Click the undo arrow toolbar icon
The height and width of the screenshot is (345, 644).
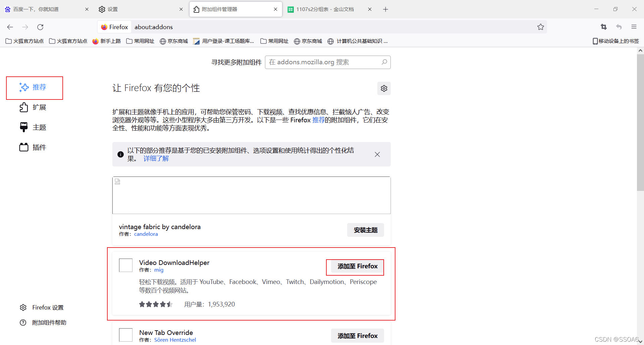pyautogui.click(x=619, y=27)
